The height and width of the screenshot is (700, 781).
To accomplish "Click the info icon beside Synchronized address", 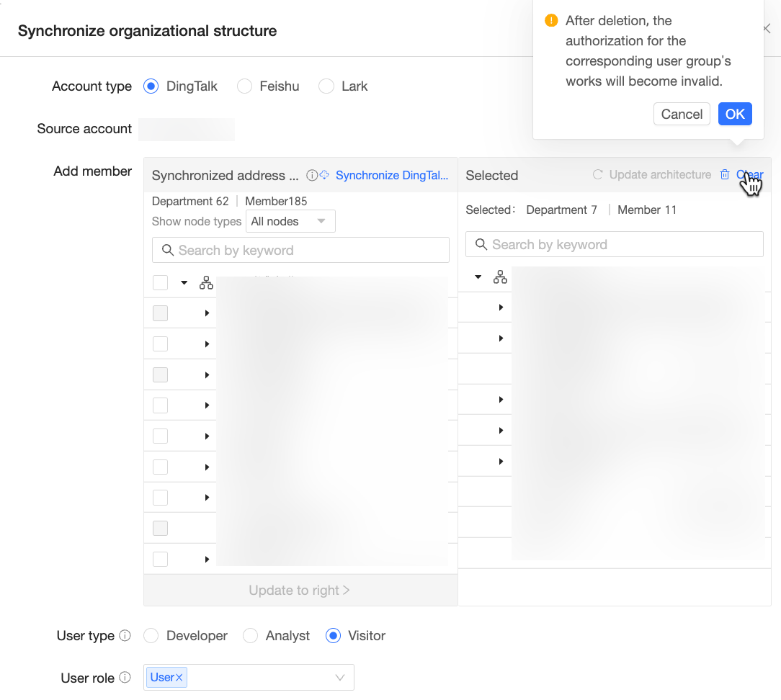I will (x=312, y=175).
